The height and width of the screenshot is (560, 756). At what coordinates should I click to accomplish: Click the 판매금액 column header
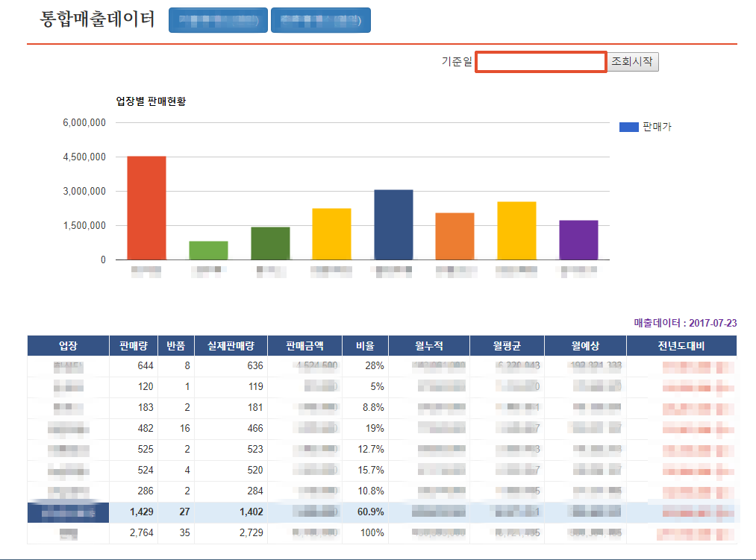tap(304, 346)
